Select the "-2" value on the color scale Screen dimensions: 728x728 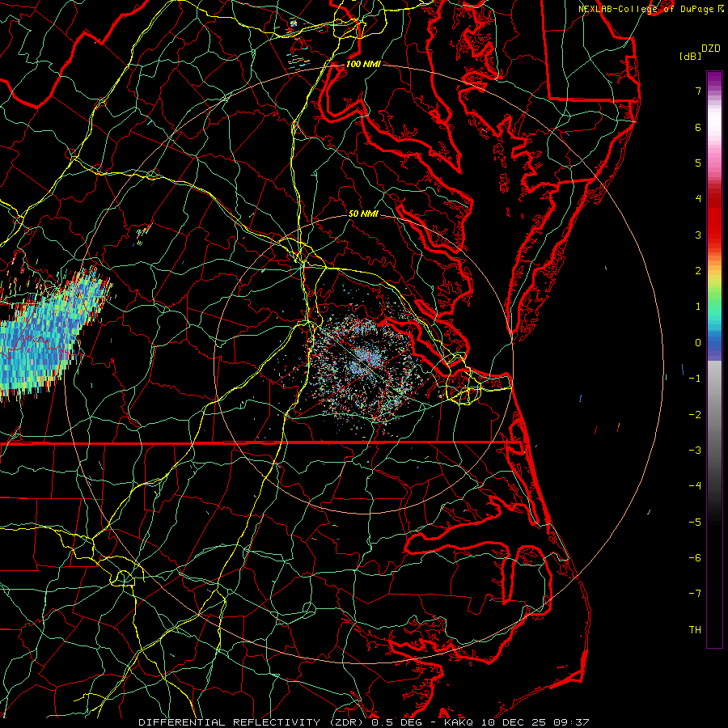695,415
